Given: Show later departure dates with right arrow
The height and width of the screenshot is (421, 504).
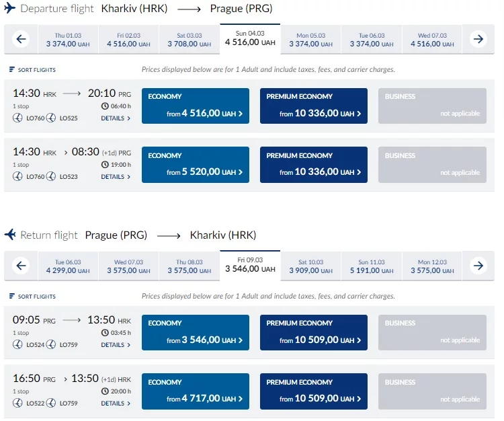Looking at the screenshot, I should 478,39.
